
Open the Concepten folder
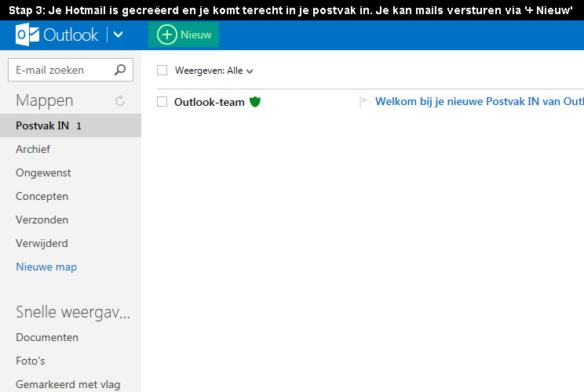[42, 196]
